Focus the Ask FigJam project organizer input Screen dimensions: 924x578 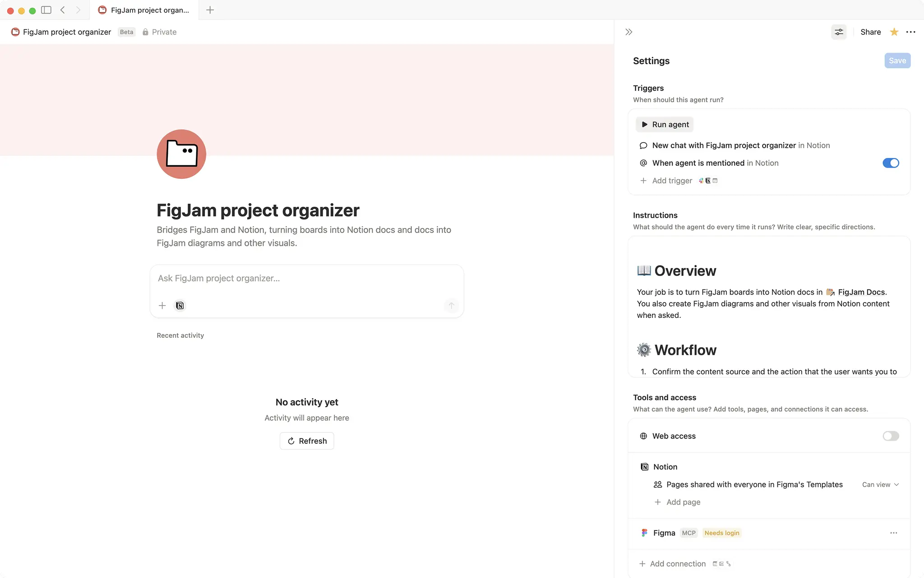tap(307, 278)
